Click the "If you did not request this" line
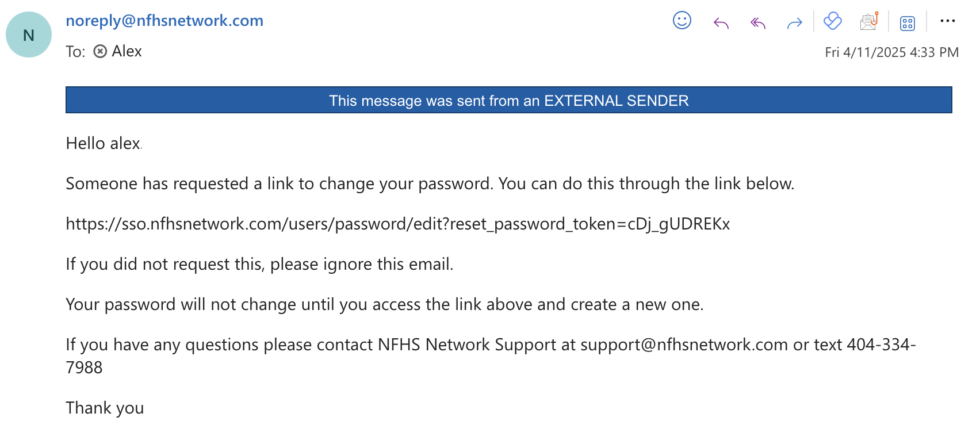 259,264
